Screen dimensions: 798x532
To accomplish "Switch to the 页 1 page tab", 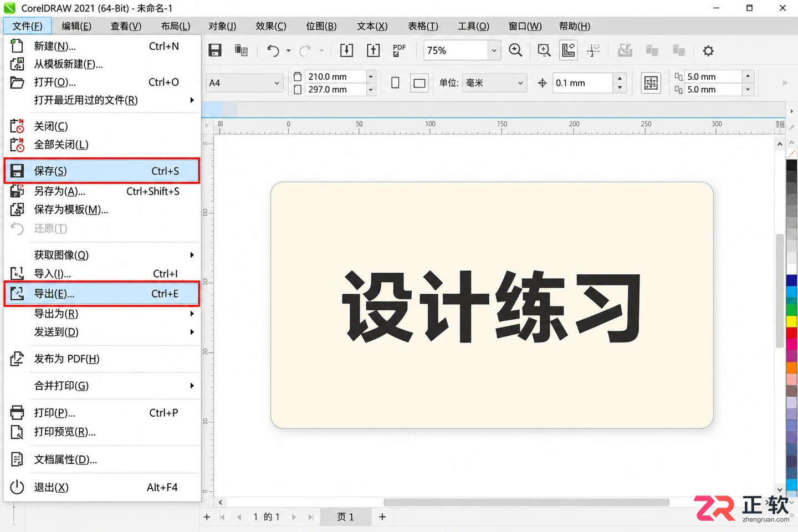I will tap(345, 517).
